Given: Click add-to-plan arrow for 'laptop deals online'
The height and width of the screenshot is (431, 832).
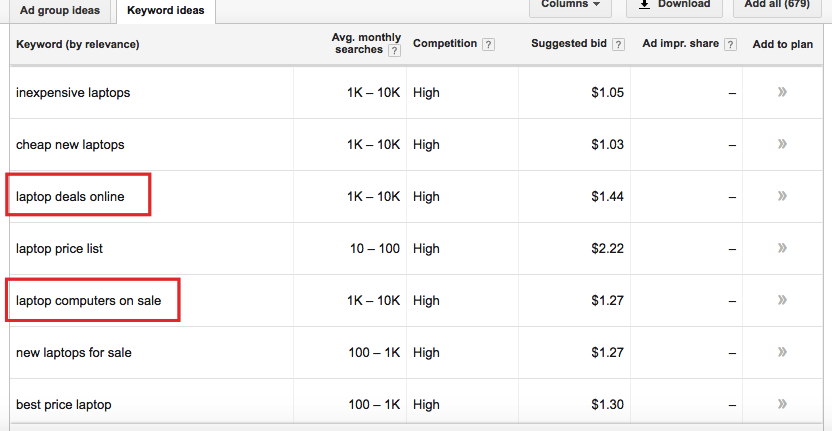Looking at the screenshot, I should coord(782,196).
